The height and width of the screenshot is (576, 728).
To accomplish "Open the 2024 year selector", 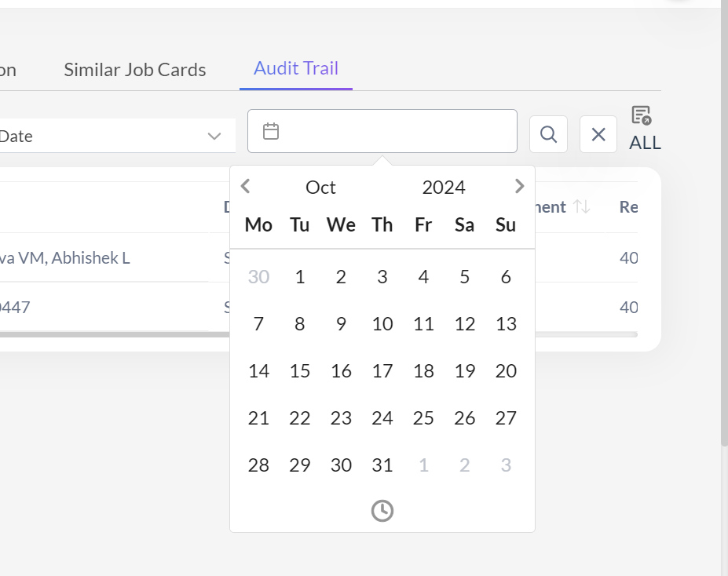I will (x=444, y=188).
